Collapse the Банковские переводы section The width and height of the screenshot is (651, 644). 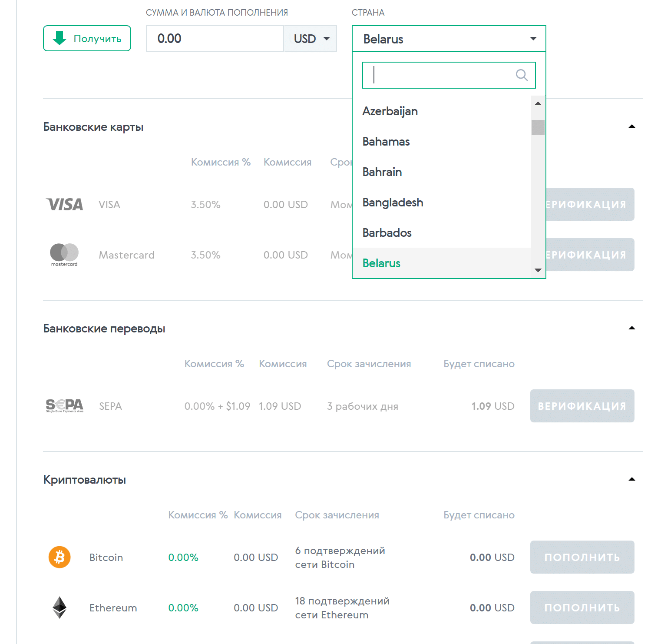[632, 328]
